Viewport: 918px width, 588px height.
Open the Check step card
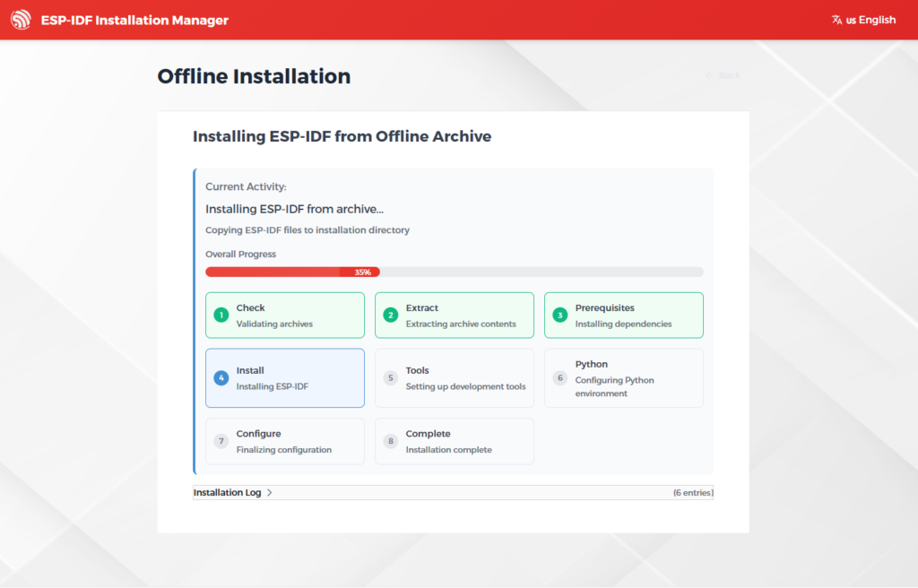[285, 316]
